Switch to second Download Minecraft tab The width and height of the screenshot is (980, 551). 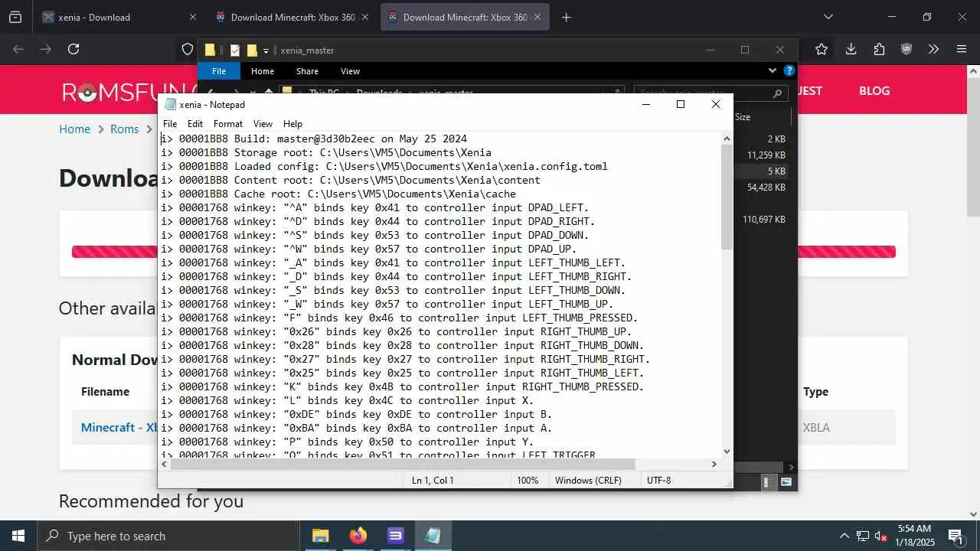[x=465, y=17]
